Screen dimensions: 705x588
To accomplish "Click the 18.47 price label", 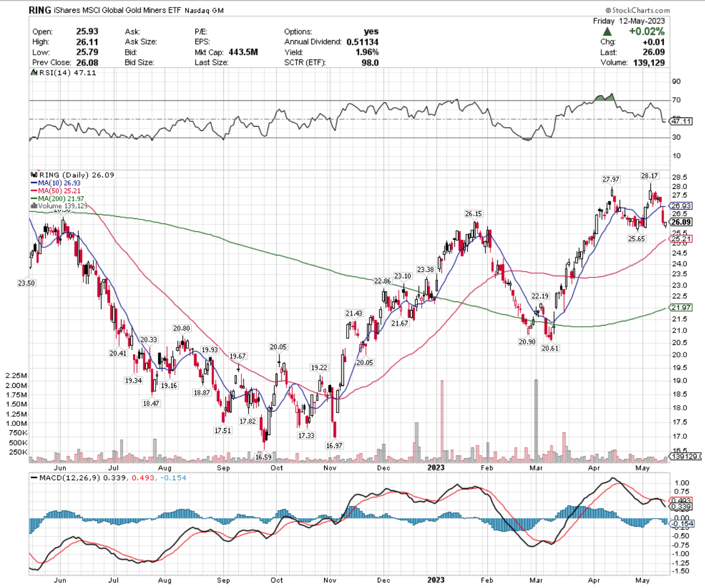I will [x=151, y=403].
